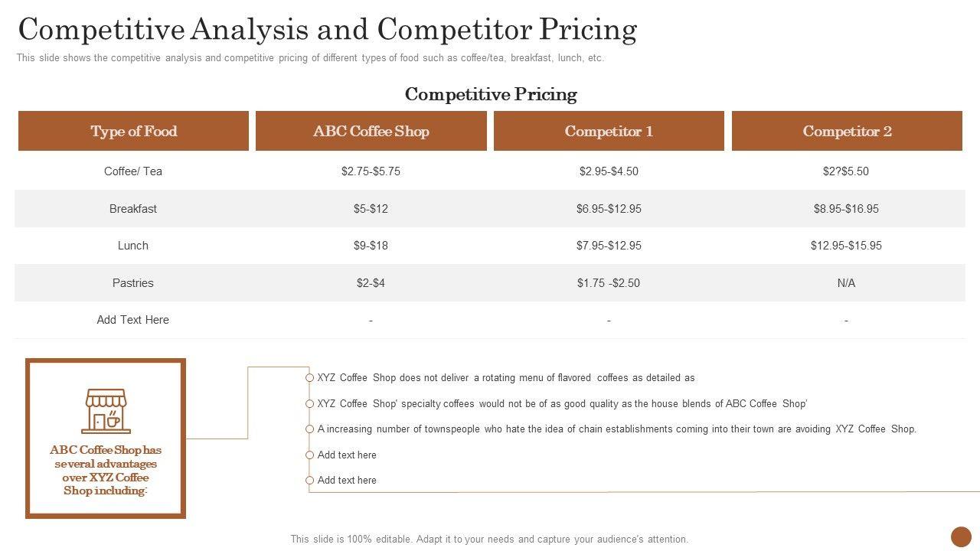Click the 'Competitor 2' column header
This screenshot has height=551, width=980.
[x=847, y=131]
